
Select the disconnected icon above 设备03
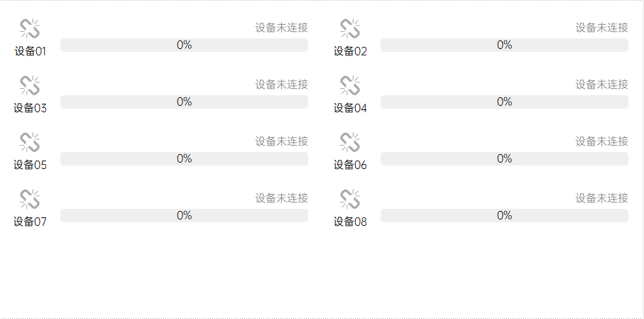click(x=30, y=86)
